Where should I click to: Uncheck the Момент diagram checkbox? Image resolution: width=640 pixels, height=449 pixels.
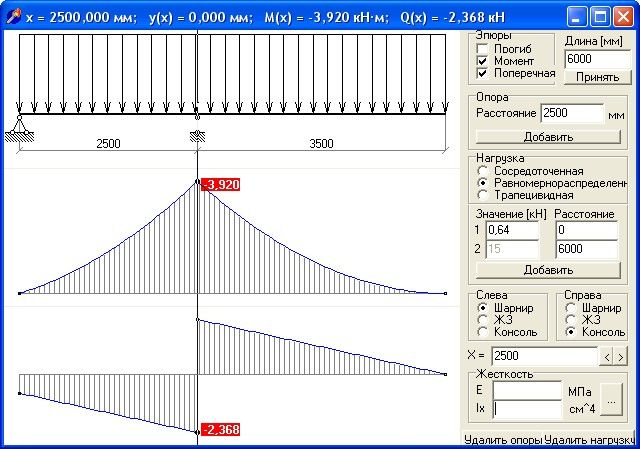pyautogui.click(x=484, y=61)
